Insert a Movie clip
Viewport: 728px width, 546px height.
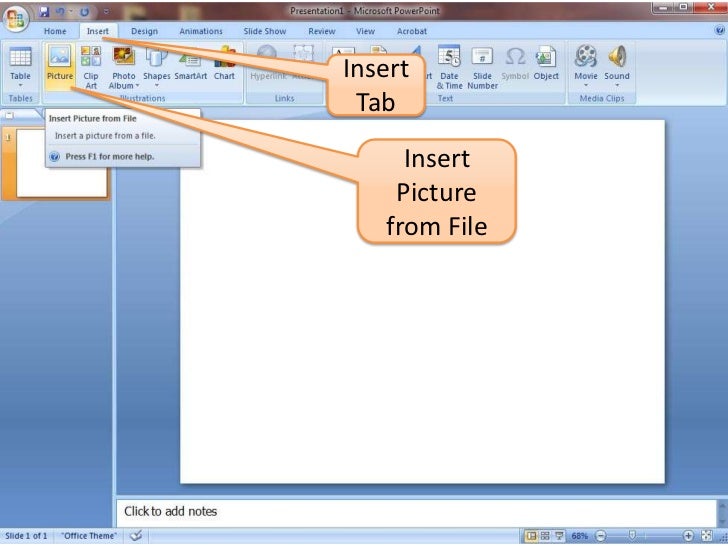pyautogui.click(x=585, y=66)
